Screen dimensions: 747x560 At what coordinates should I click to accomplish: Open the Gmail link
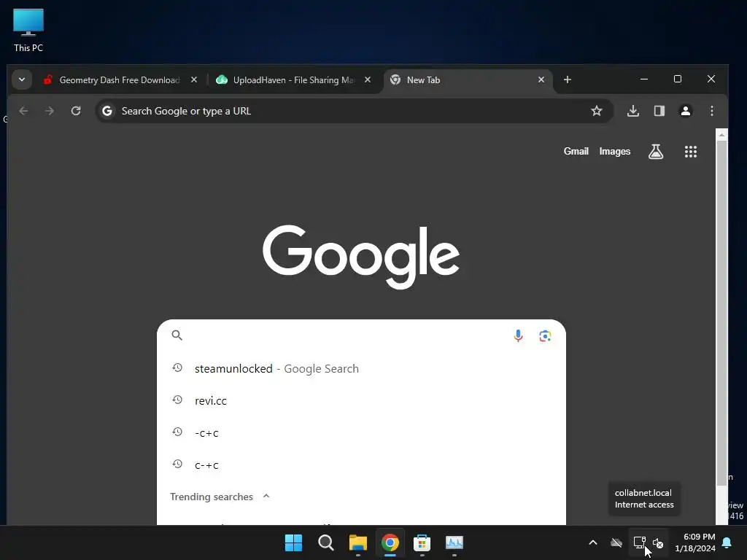pyautogui.click(x=576, y=152)
